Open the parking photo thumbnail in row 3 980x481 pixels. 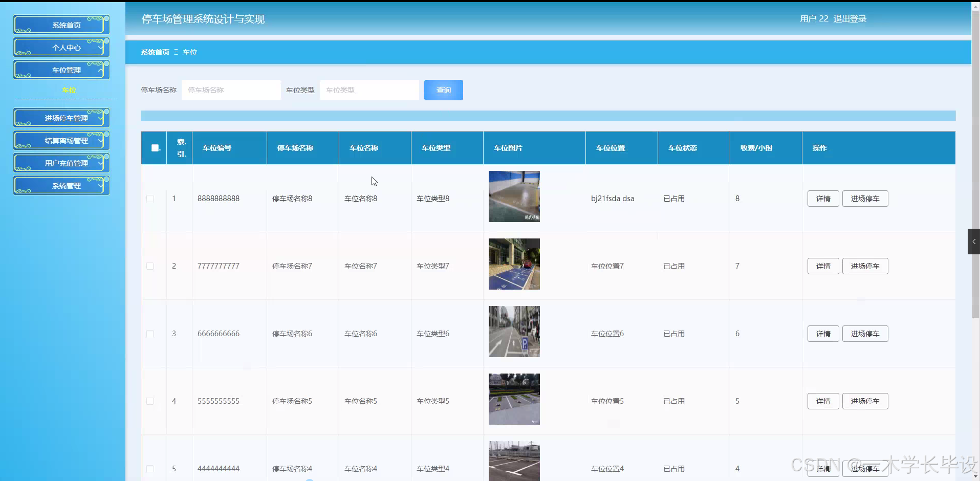(514, 331)
